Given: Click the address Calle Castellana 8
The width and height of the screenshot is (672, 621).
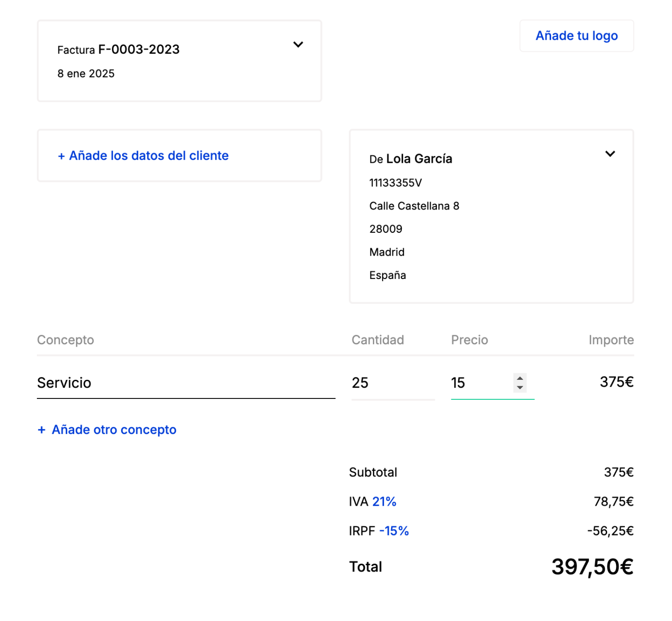Looking at the screenshot, I should [414, 206].
